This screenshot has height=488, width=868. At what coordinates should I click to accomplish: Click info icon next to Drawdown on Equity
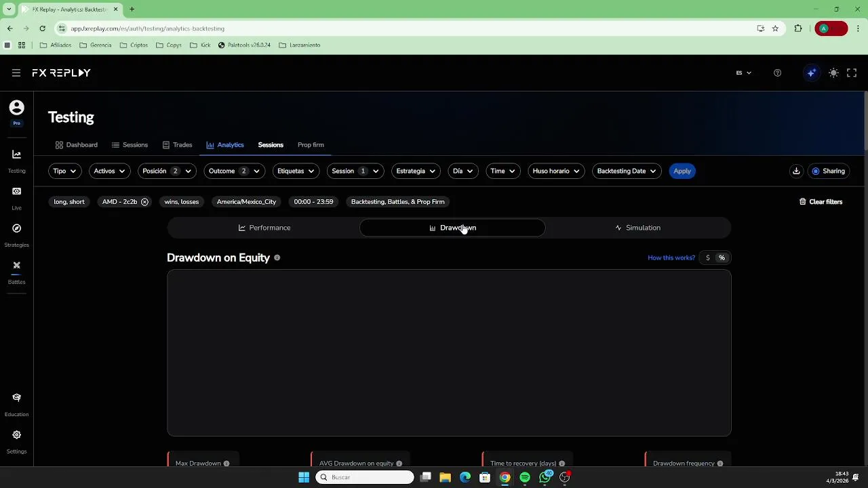277,258
